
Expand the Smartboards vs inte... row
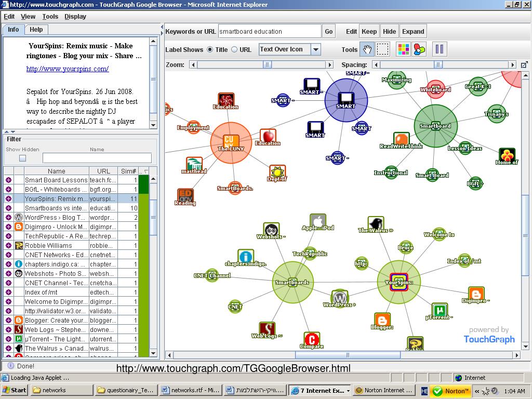tap(8, 208)
